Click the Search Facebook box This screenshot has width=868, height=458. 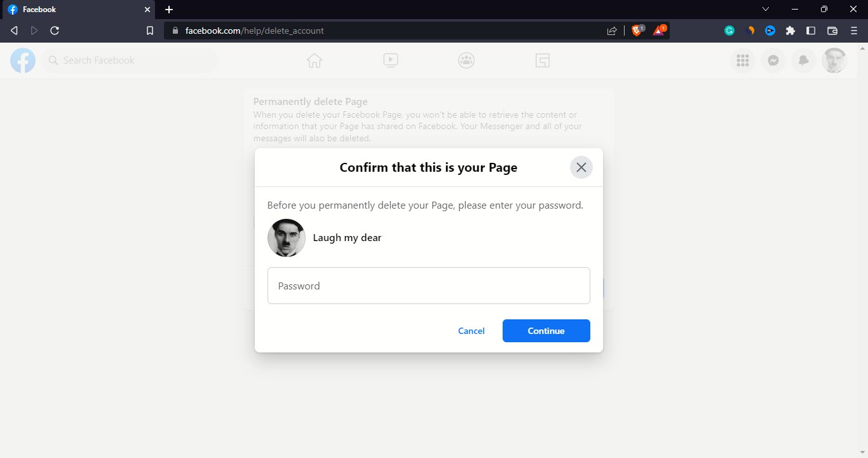tap(130, 60)
